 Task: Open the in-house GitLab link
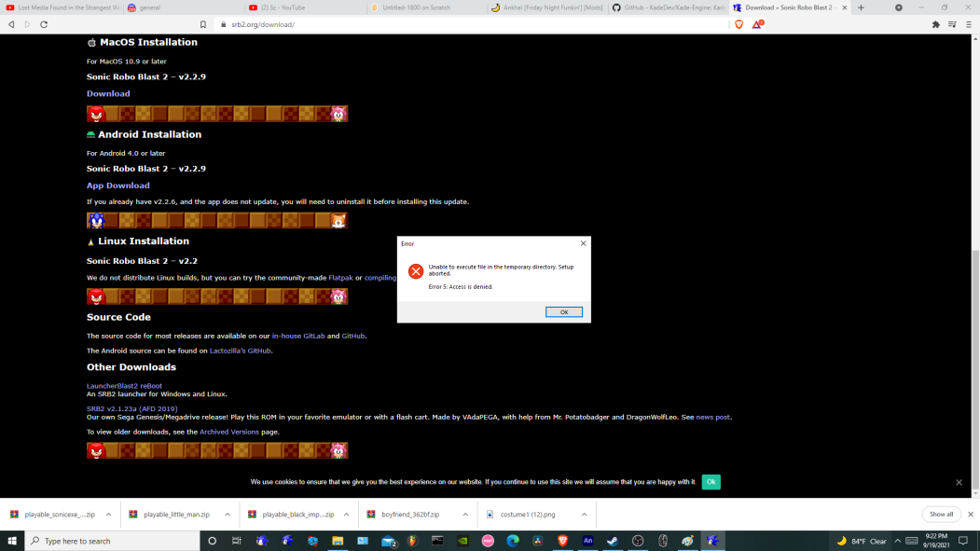pos(298,336)
